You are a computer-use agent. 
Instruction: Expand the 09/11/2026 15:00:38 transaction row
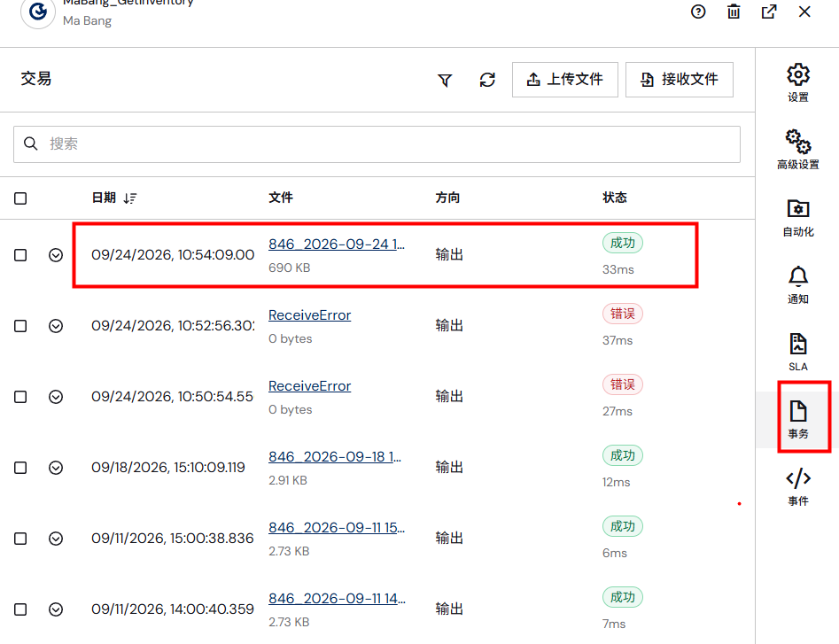pyautogui.click(x=56, y=539)
